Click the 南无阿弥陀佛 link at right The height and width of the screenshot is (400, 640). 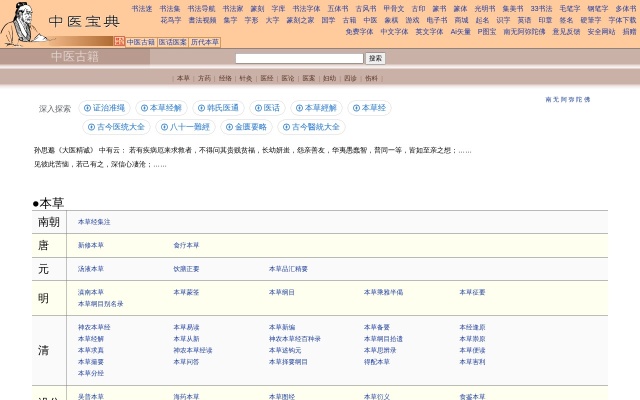click(567, 100)
